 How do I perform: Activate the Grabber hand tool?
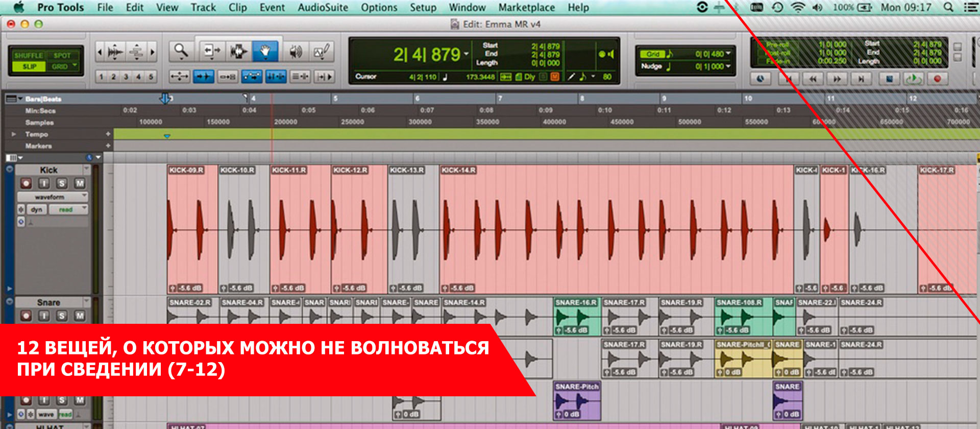pos(265,51)
